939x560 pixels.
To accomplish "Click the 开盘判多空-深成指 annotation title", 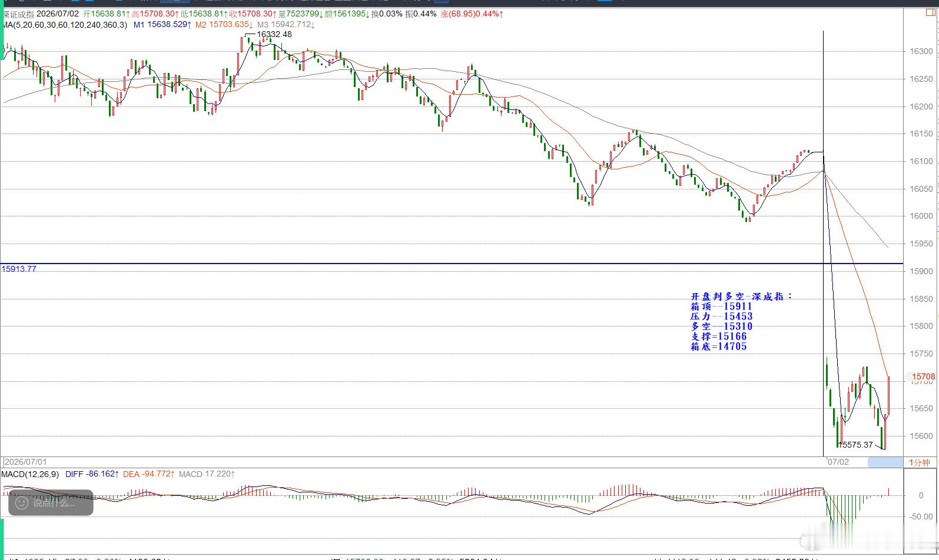I will [742, 296].
